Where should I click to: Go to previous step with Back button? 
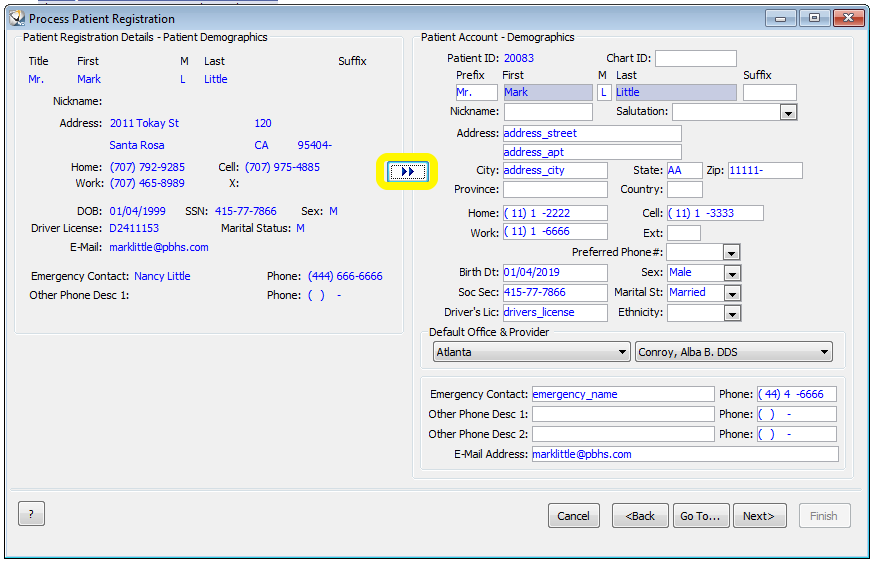click(x=640, y=516)
